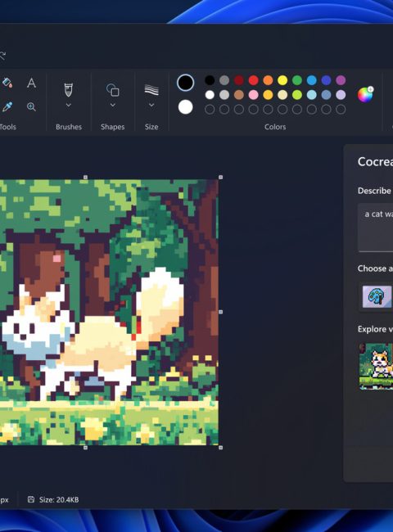Select the Explore variants cat thumbnail

(x=376, y=367)
